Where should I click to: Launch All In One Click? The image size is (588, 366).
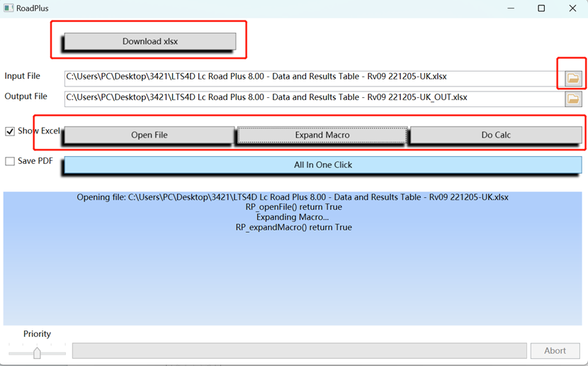(x=323, y=165)
